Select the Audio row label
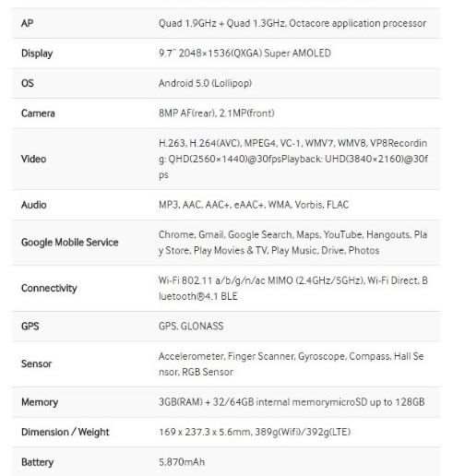The image size is (453, 476). pyautogui.click(x=33, y=205)
